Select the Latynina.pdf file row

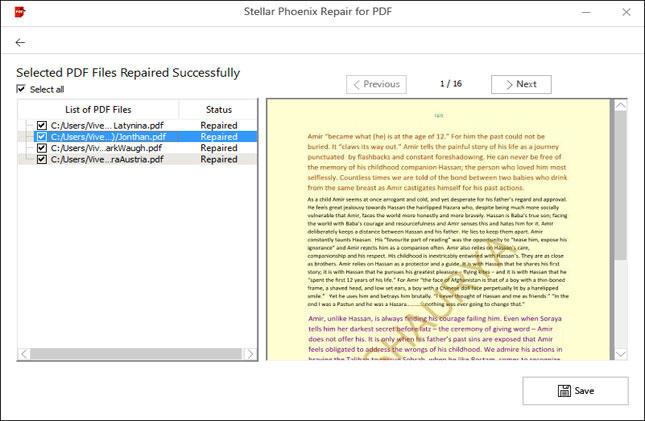click(x=138, y=125)
